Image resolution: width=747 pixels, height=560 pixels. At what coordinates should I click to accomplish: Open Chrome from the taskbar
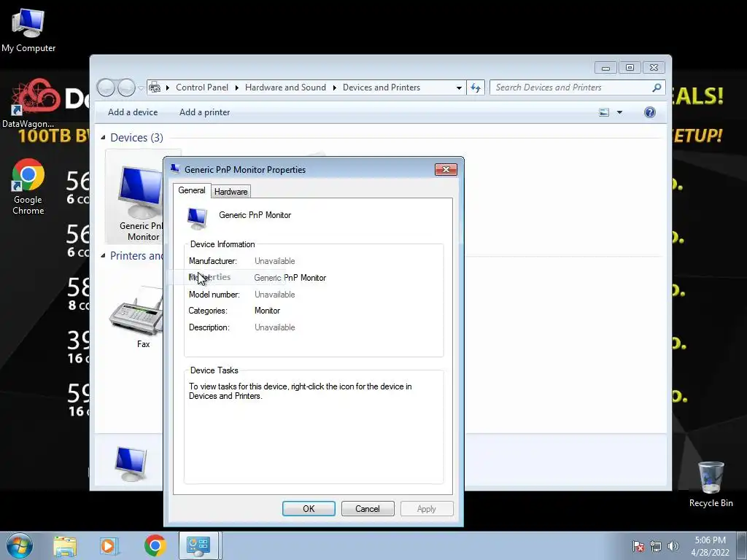coord(155,545)
